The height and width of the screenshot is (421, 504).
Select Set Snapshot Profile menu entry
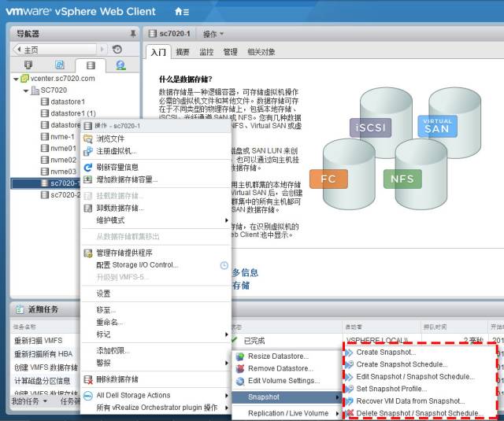420,389
